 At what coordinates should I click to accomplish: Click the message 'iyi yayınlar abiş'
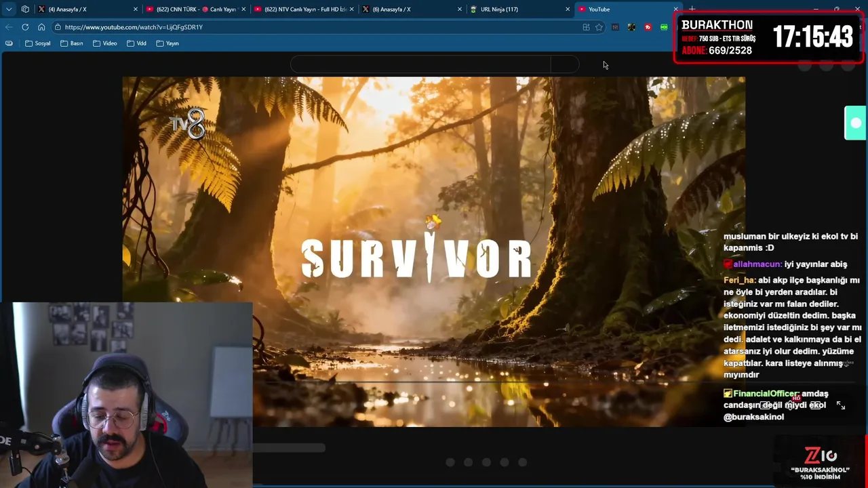pyautogui.click(x=816, y=264)
